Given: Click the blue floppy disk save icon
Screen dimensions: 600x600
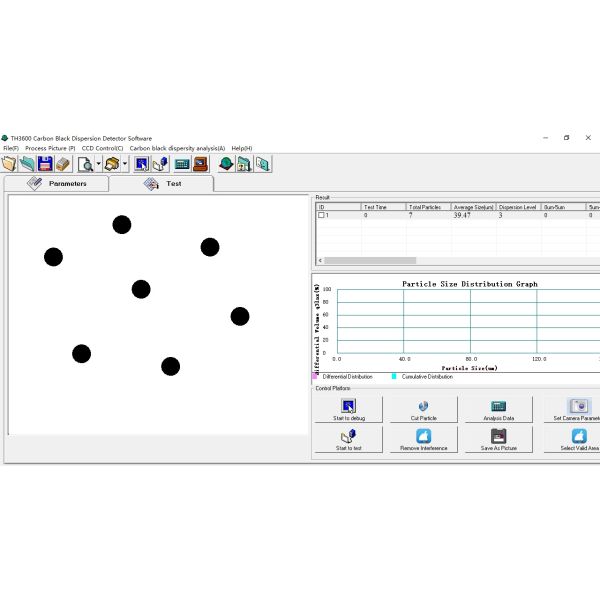Looking at the screenshot, I should click(x=45, y=163).
